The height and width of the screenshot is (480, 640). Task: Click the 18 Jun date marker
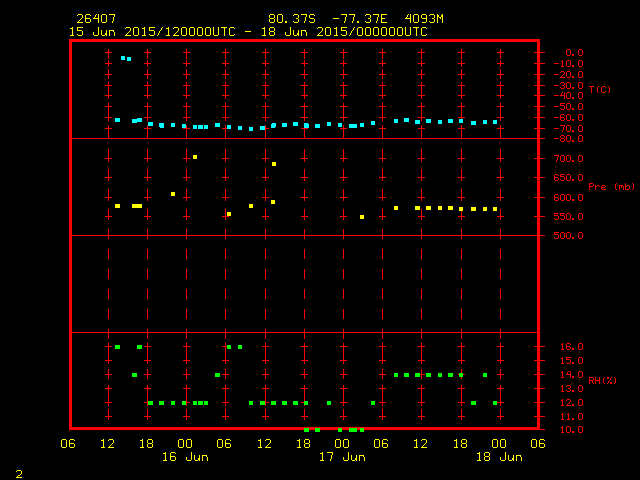(498, 457)
